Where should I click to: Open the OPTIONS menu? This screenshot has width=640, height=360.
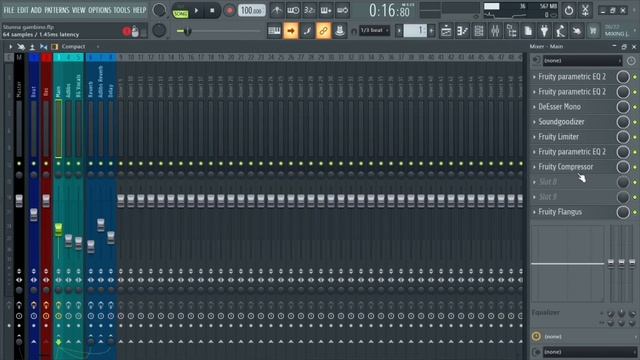click(x=99, y=10)
